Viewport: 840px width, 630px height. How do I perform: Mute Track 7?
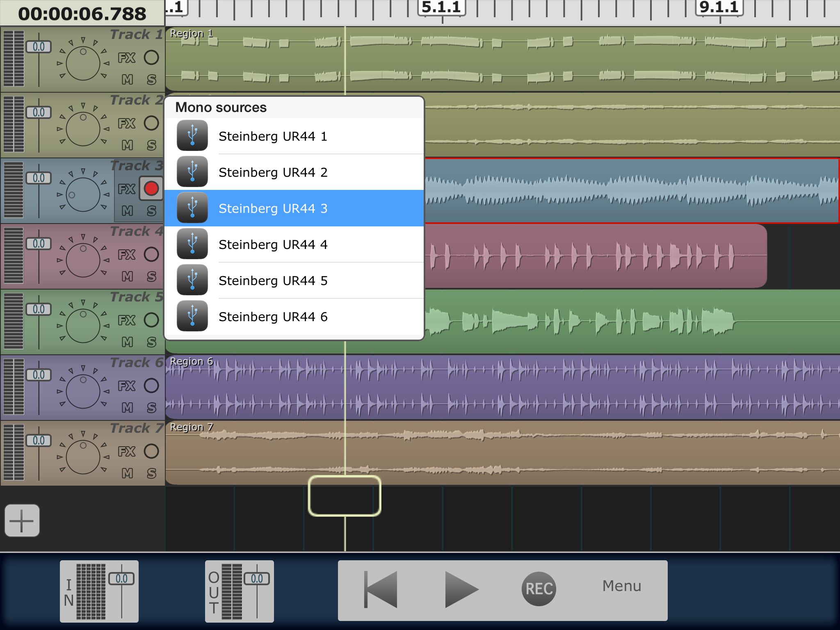pyautogui.click(x=128, y=473)
